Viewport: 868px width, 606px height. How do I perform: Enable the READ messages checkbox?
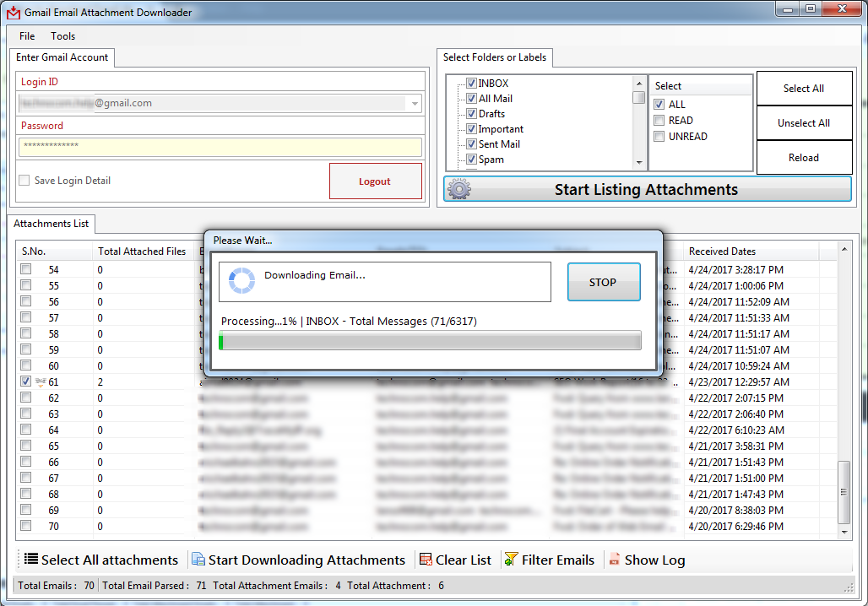tap(659, 120)
